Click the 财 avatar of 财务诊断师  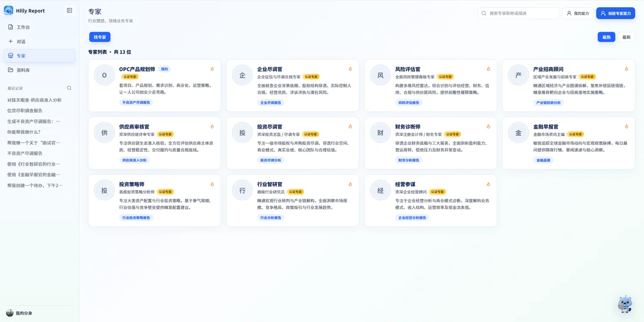[x=380, y=133]
